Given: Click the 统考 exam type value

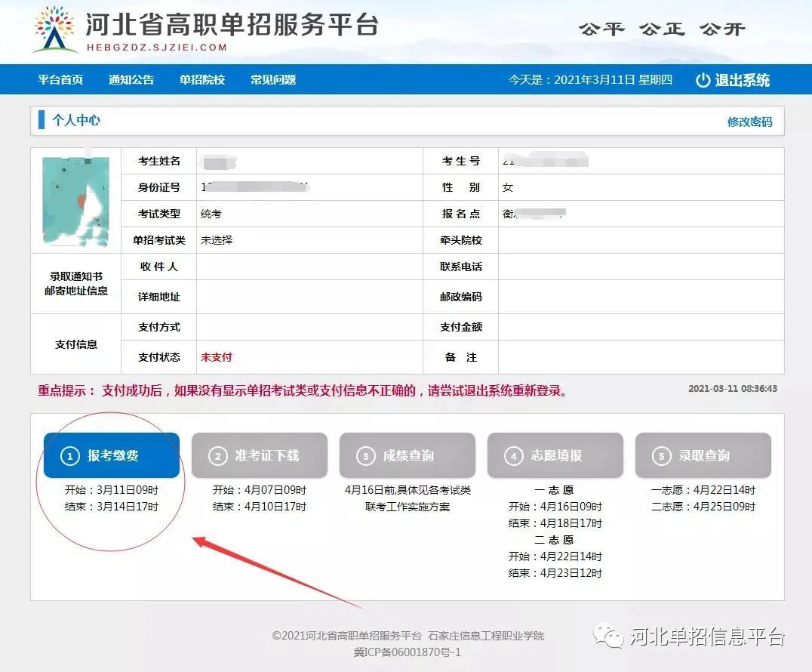Looking at the screenshot, I should (211, 214).
